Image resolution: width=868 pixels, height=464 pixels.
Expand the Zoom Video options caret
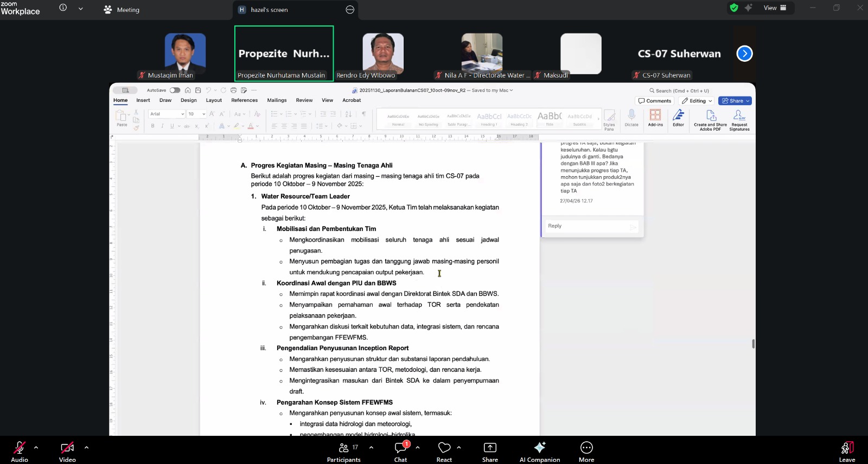point(86,448)
